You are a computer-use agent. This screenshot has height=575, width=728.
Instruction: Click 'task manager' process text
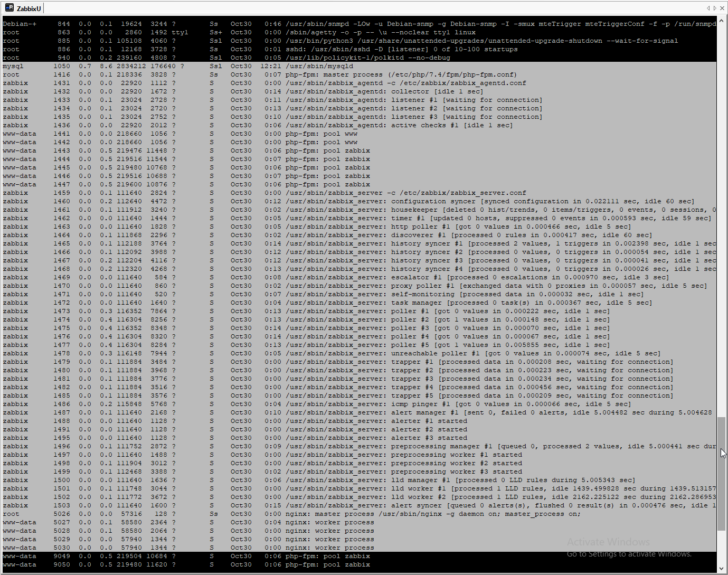[417, 303]
